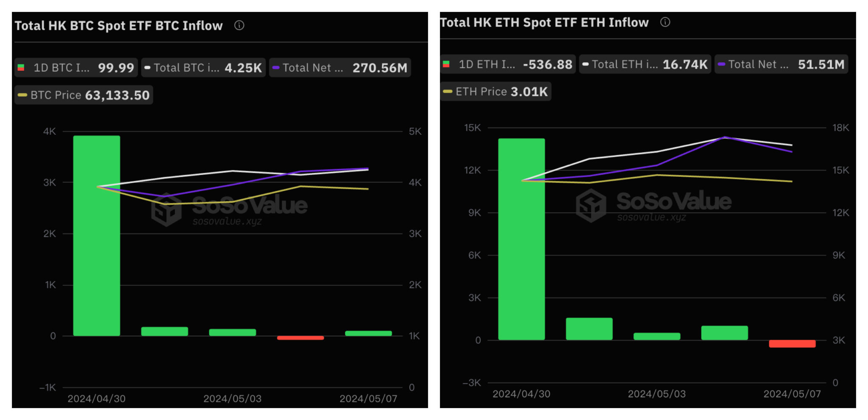Select the red BTC outflow bar
The height and width of the screenshot is (420, 868).
click(300, 338)
